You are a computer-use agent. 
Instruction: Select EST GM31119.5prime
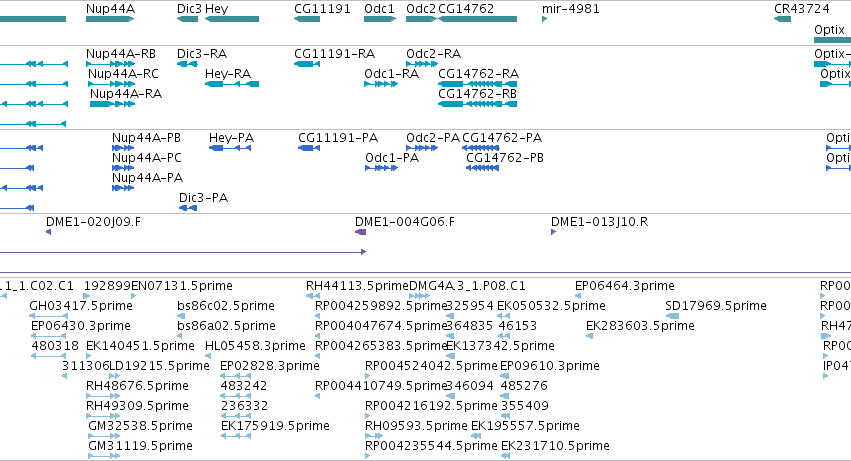[104, 456]
